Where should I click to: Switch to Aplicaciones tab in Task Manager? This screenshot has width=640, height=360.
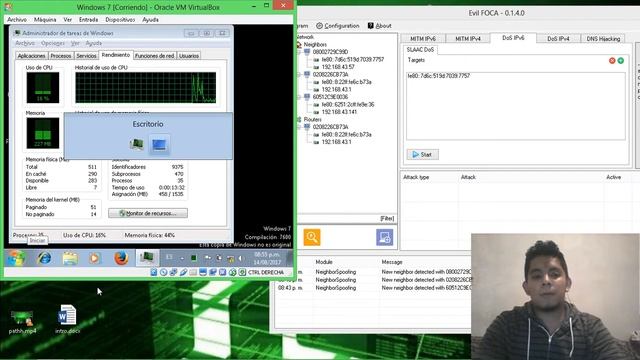[31, 56]
